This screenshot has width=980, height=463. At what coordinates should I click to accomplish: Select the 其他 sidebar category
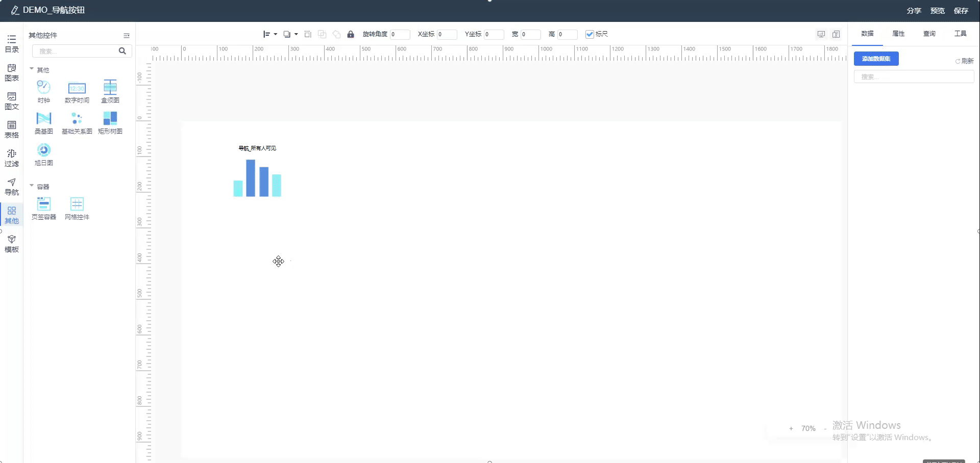click(11, 215)
